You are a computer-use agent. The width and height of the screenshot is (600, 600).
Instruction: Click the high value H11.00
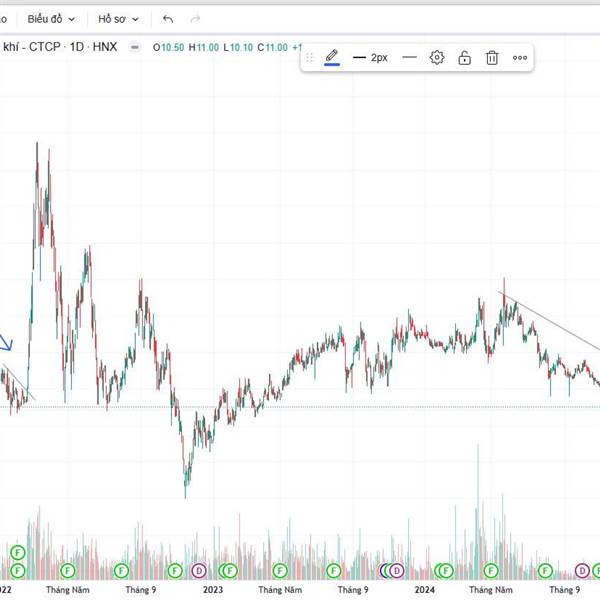[204, 47]
